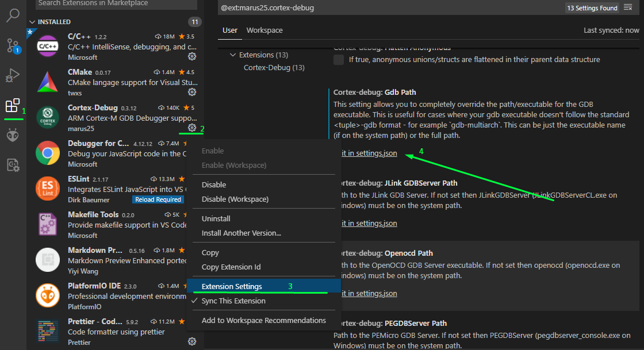Open settings.json link under Gdb Path
644x350 pixels.
click(x=369, y=153)
